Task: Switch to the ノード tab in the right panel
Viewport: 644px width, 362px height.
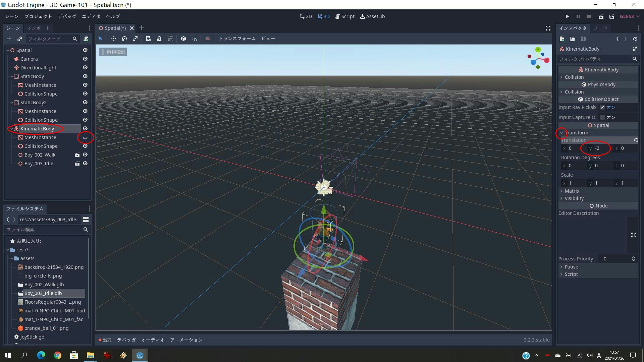Action: (600, 28)
